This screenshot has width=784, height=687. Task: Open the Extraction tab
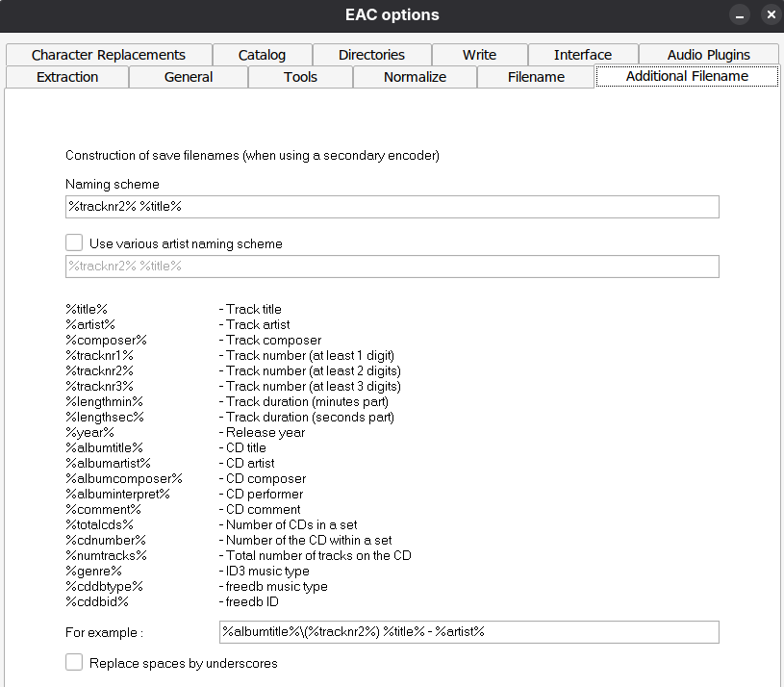point(66,77)
